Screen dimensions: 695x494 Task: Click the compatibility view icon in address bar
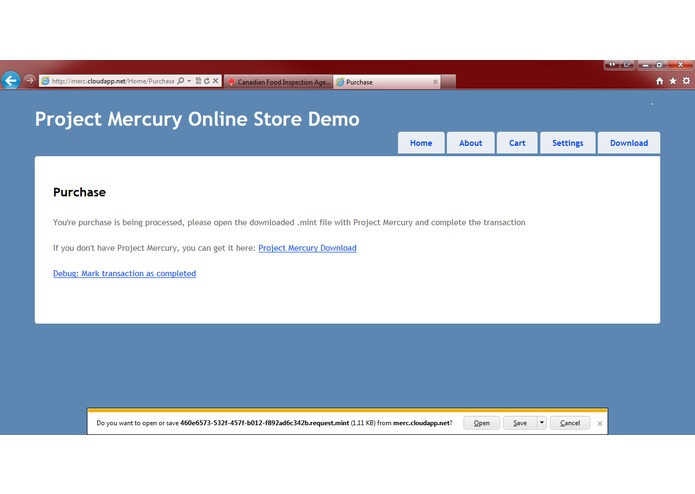pyautogui.click(x=198, y=81)
